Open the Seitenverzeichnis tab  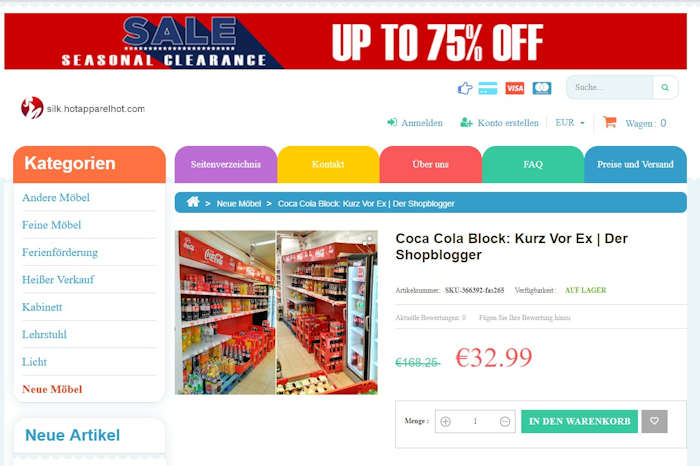tap(226, 164)
